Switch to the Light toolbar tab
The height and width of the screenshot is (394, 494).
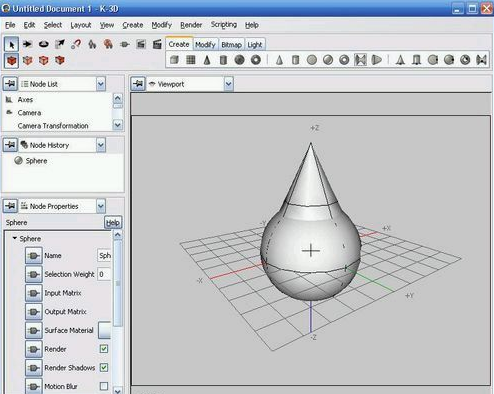pyautogui.click(x=255, y=45)
